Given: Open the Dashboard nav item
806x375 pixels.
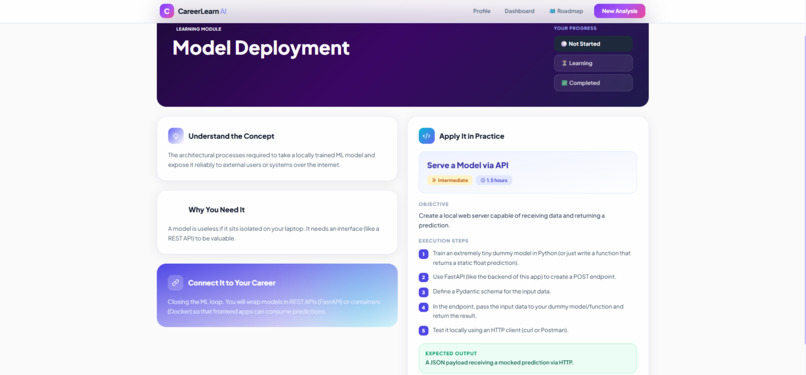Looking at the screenshot, I should tap(519, 11).
